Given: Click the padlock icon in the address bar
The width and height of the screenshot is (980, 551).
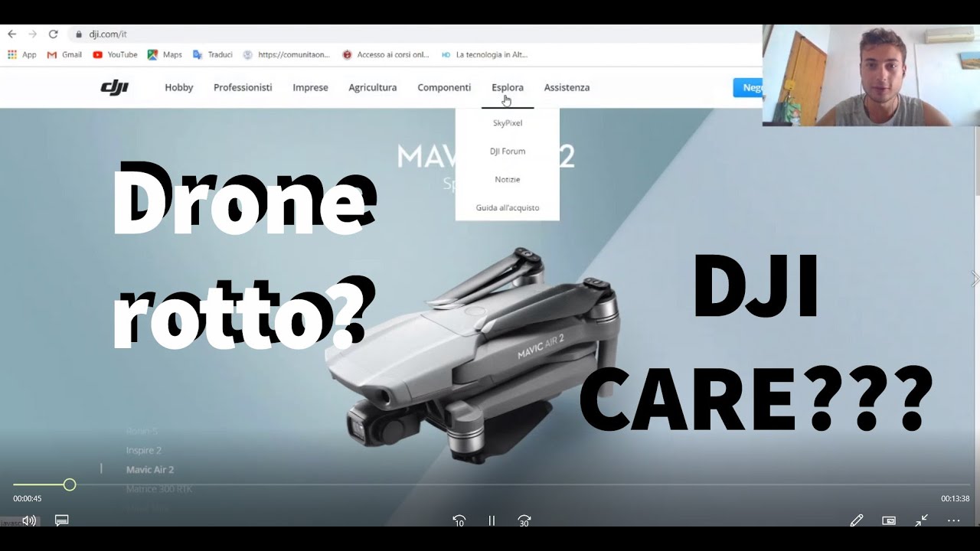Looking at the screenshot, I should tap(79, 34).
